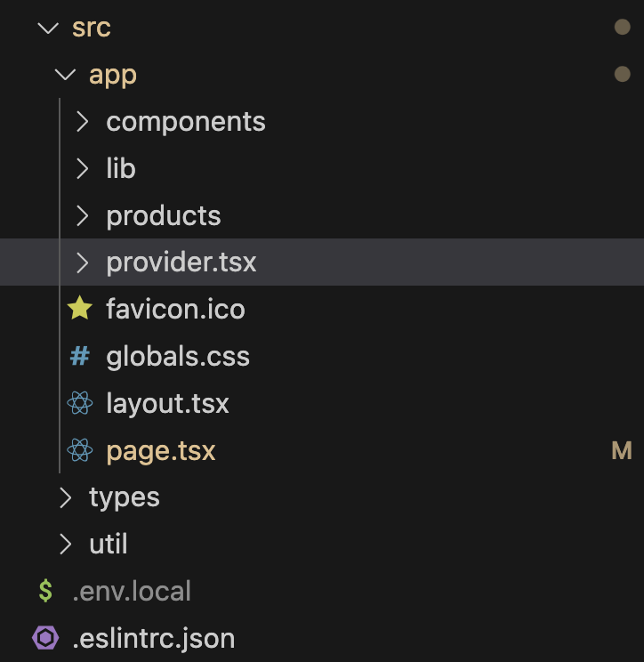Viewport: 644px width, 662px height.
Task: Expand the types folder chevron
Action: pyautogui.click(x=65, y=497)
